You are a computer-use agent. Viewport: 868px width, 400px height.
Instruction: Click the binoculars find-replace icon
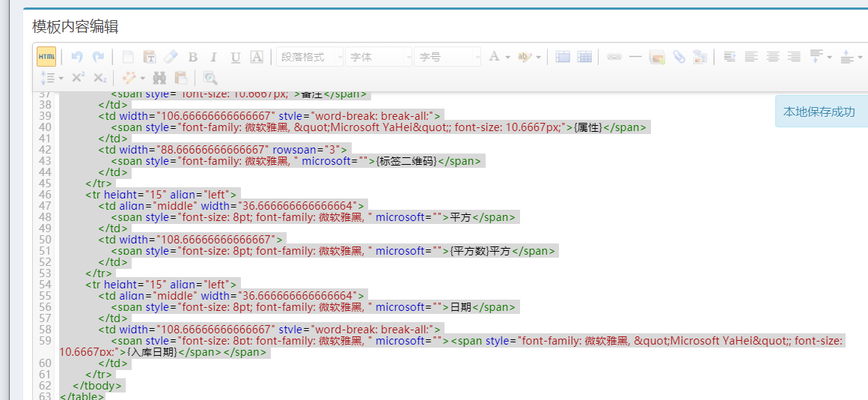click(x=159, y=78)
